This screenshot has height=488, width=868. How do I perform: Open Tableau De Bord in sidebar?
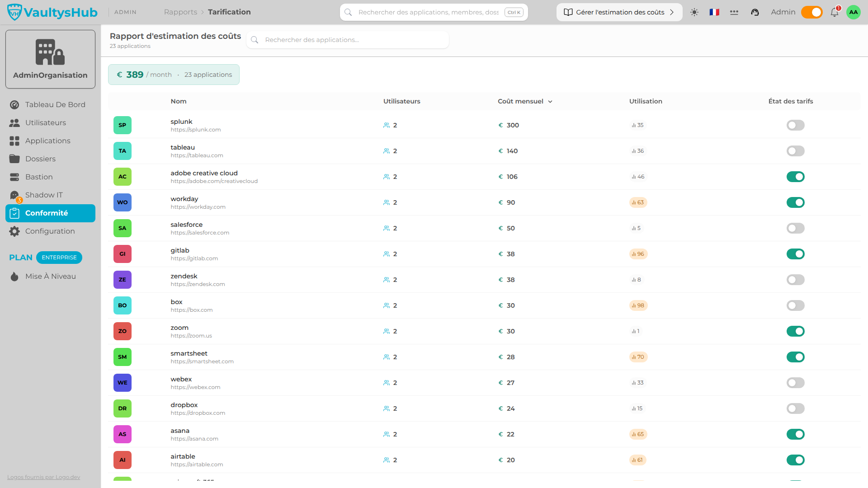50,104
